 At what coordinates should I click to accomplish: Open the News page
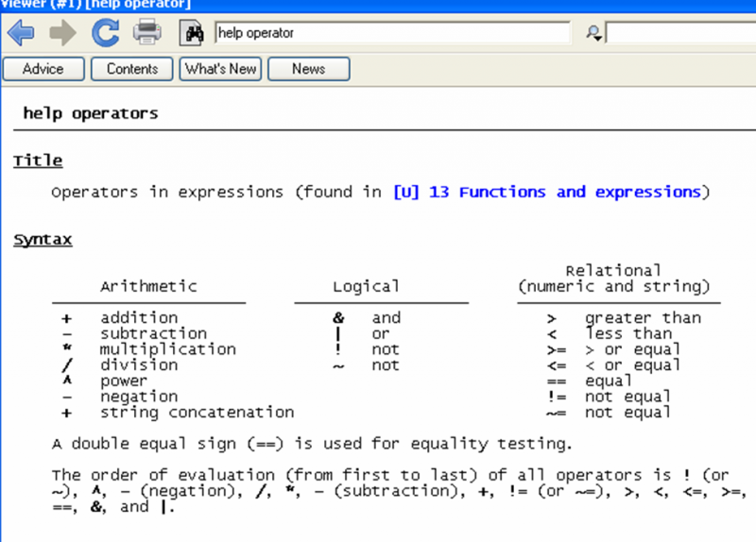pos(308,69)
